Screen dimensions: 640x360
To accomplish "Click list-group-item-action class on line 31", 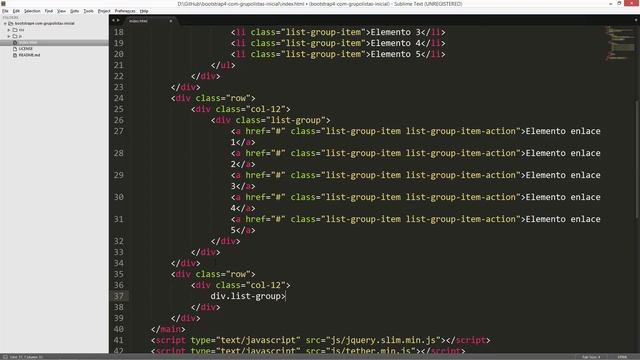I will pyautogui.click(x=461, y=219).
